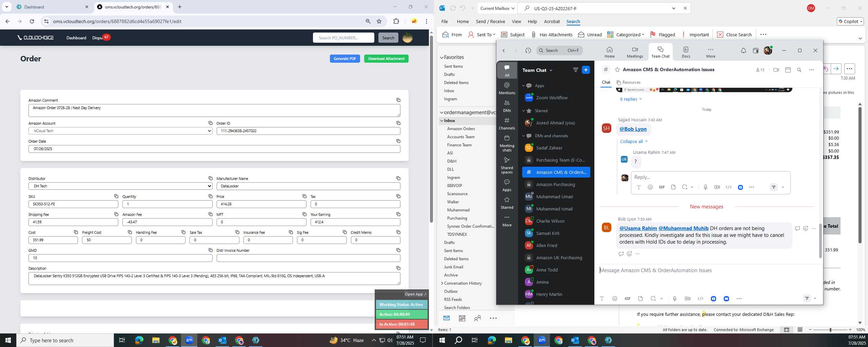Click the Zoom chat vertical scrollbar
Screen dimensions: 868x347
click(820, 241)
